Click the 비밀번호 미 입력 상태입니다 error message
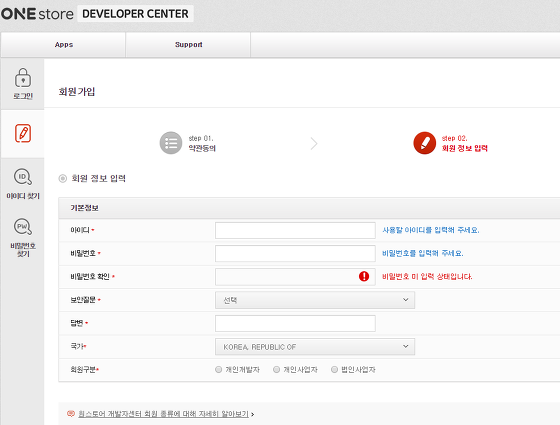 427,276
